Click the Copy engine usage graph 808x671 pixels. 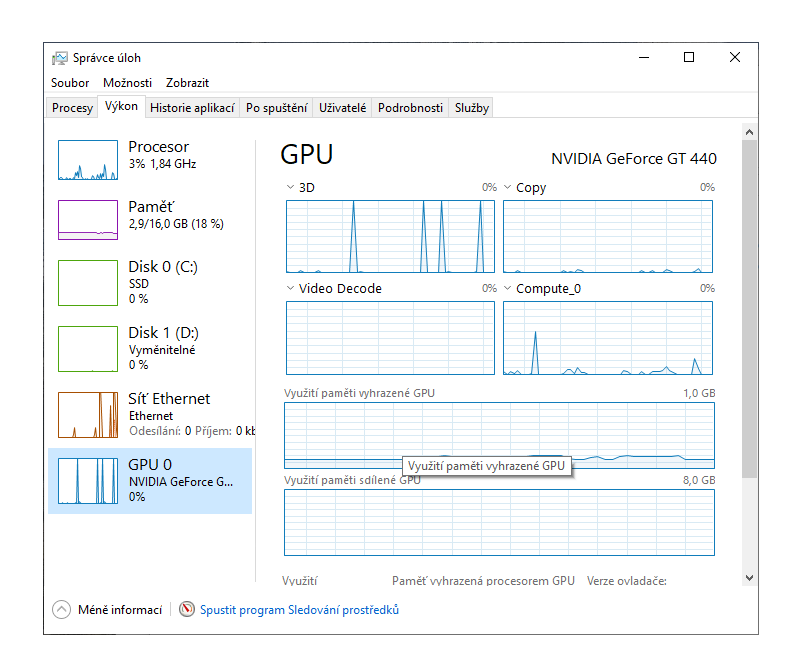(x=608, y=237)
